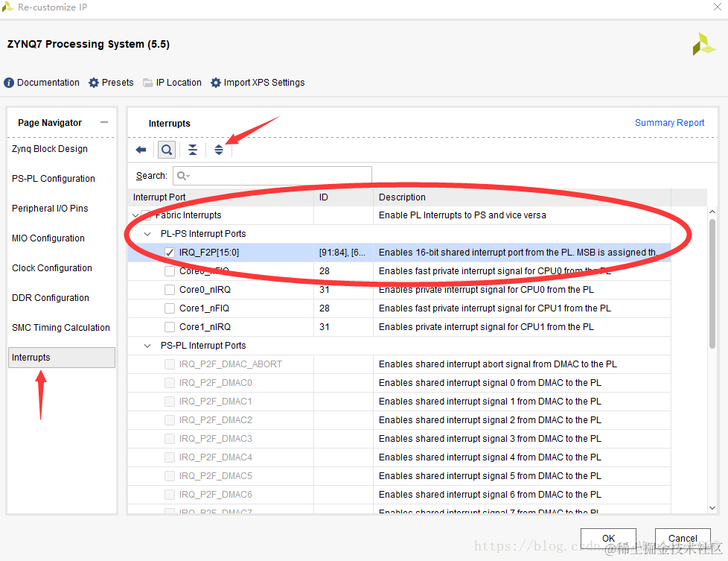The image size is (728, 561).
Task: Click the search field magnifier dropdown icon
Action: point(183,176)
